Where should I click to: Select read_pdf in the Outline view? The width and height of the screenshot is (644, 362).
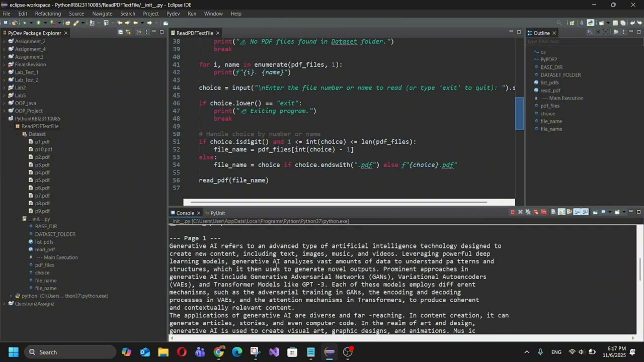[x=550, y=90]
